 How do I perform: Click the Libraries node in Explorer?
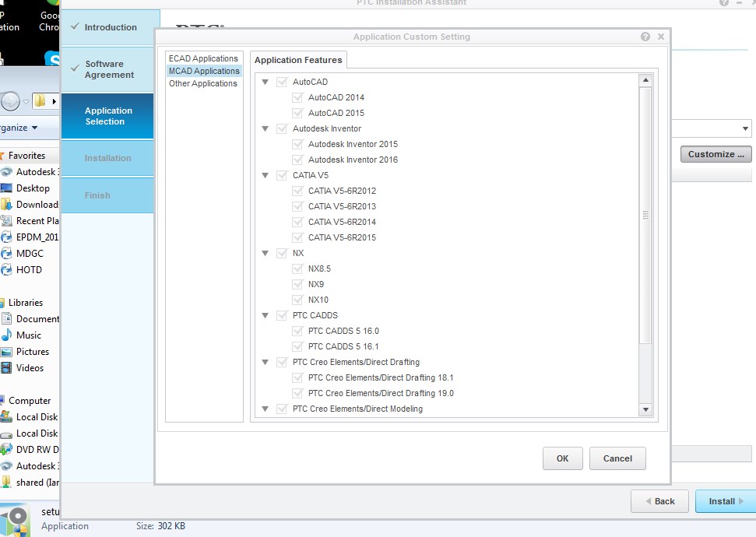[26, 303]
